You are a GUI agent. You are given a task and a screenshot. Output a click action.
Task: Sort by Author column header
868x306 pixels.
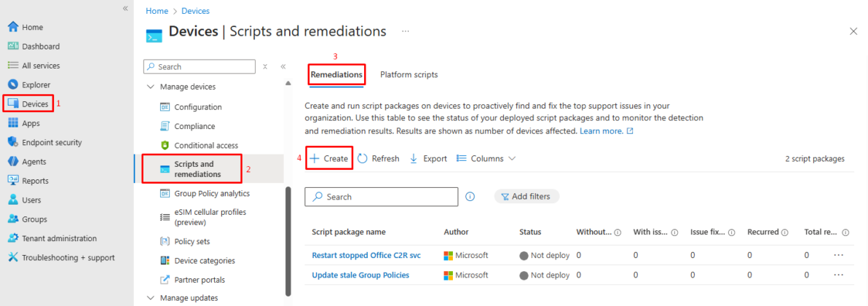click(x=456, y=232)
